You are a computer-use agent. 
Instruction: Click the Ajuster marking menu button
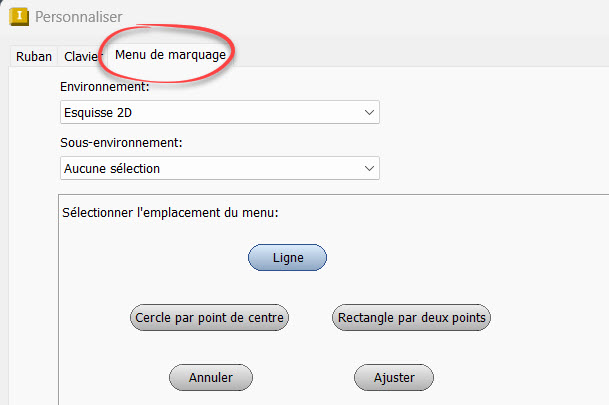pos(394,377)
